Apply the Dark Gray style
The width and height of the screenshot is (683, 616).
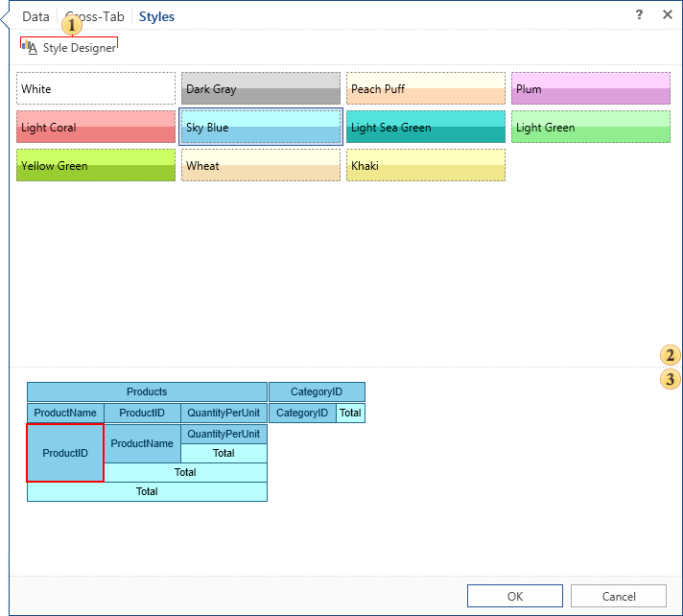261,88
